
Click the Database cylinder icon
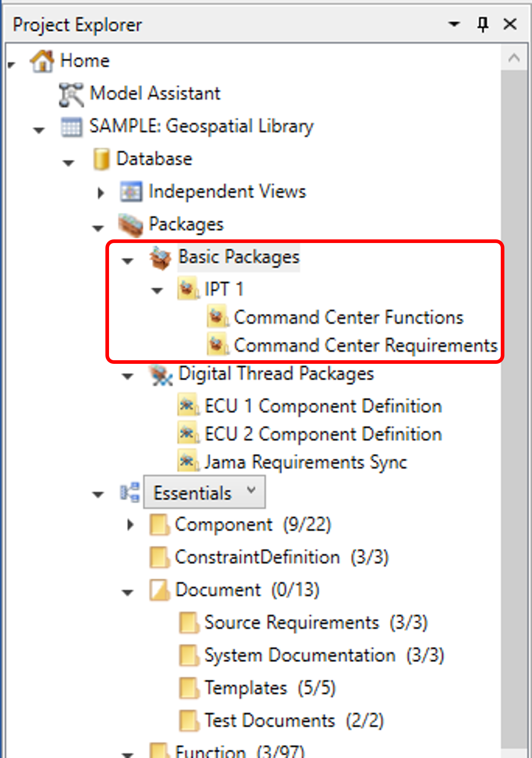click(x=101, y=159)
